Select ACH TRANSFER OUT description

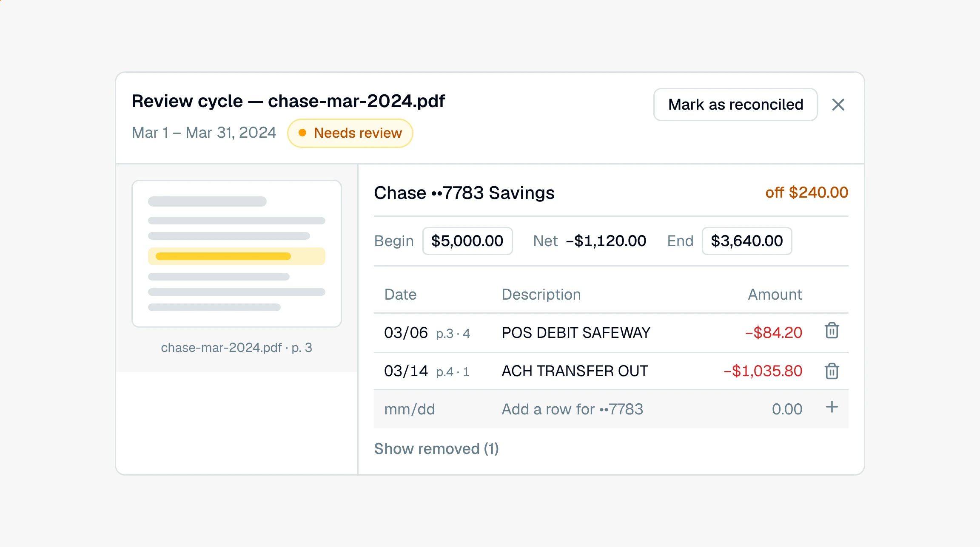coord(575,371)
